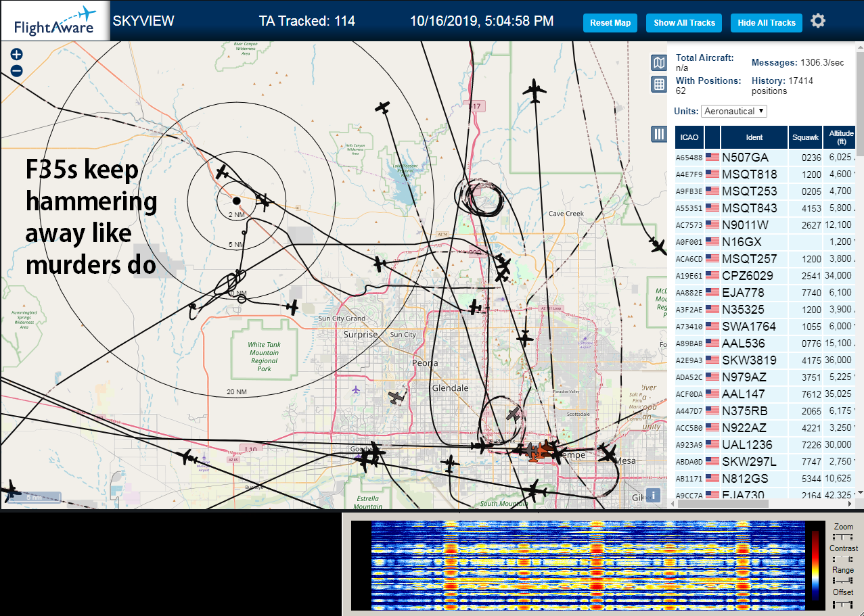Select the aircraft icon near Cave Creek edge
The width and height of the screenshot is (864, 616).
point(656,244)
